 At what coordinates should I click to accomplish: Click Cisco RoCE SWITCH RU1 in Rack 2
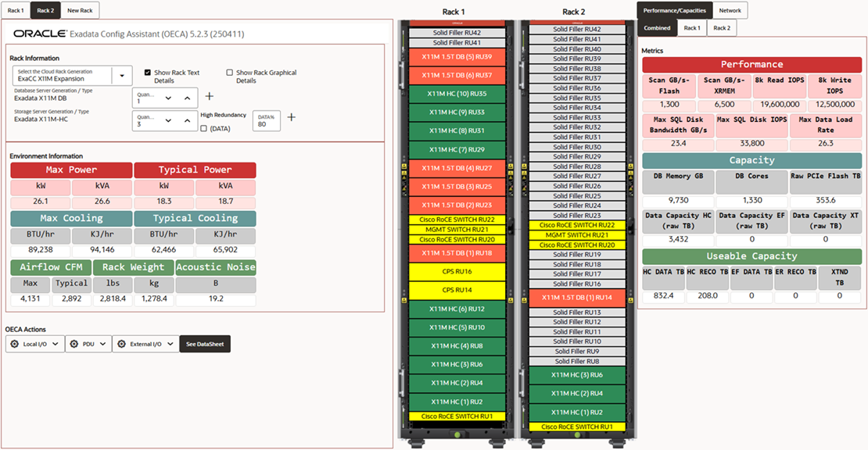click(x=577, y=427)
